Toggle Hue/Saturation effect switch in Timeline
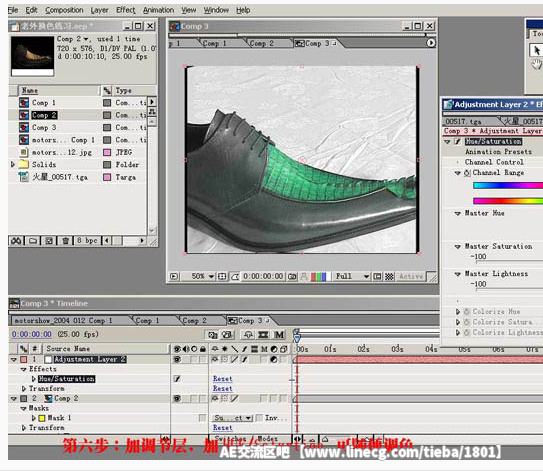 pyautogui.click(x=177, y=379)
